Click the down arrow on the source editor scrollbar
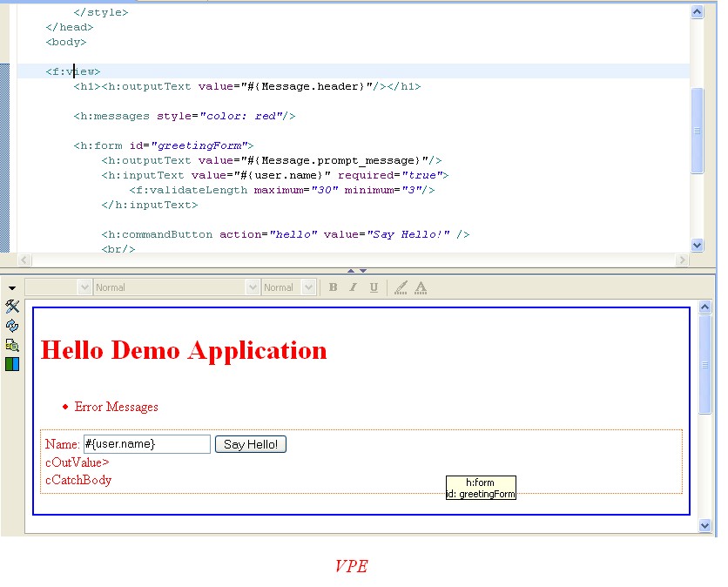728x587 pixels. tap(697, 246)
